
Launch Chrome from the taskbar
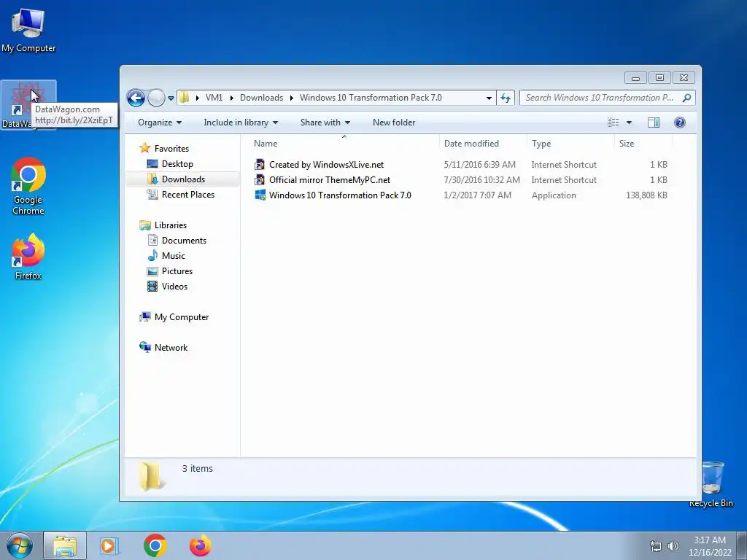pyautogui.click(x=155, y=546)
